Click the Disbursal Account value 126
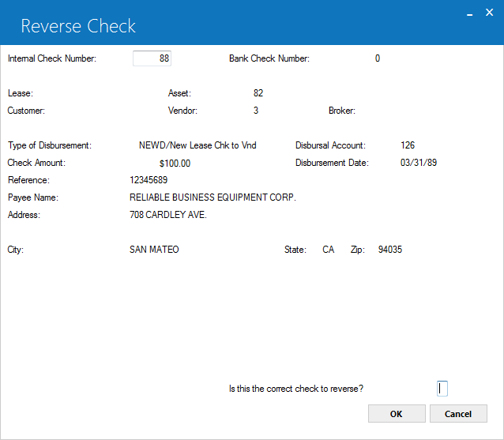 [408, 145]
